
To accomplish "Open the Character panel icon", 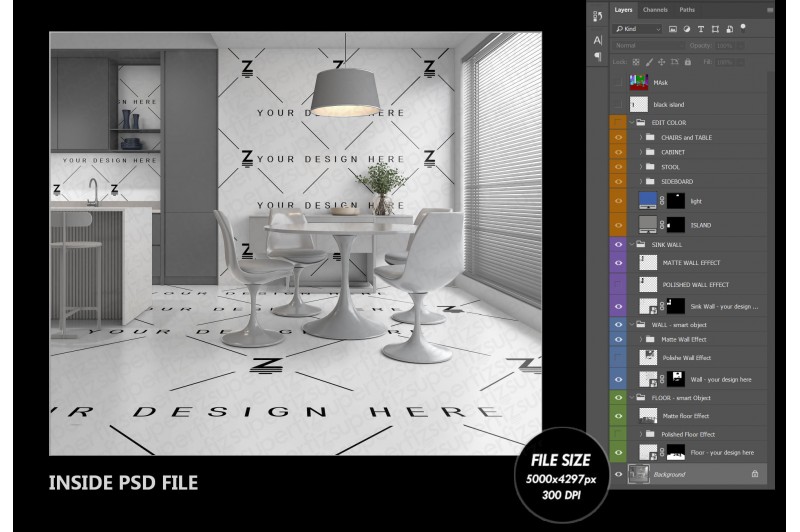I will tap(597, 40).
